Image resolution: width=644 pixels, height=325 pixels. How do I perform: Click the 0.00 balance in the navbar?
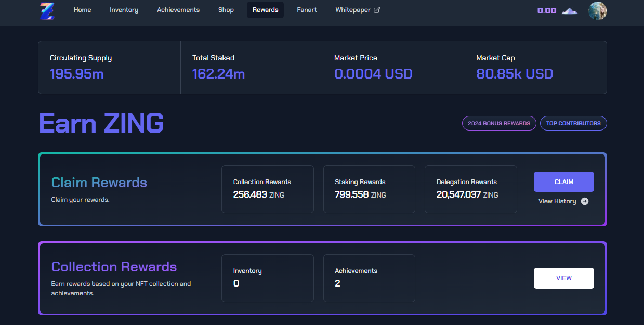(x=547, y=10)
